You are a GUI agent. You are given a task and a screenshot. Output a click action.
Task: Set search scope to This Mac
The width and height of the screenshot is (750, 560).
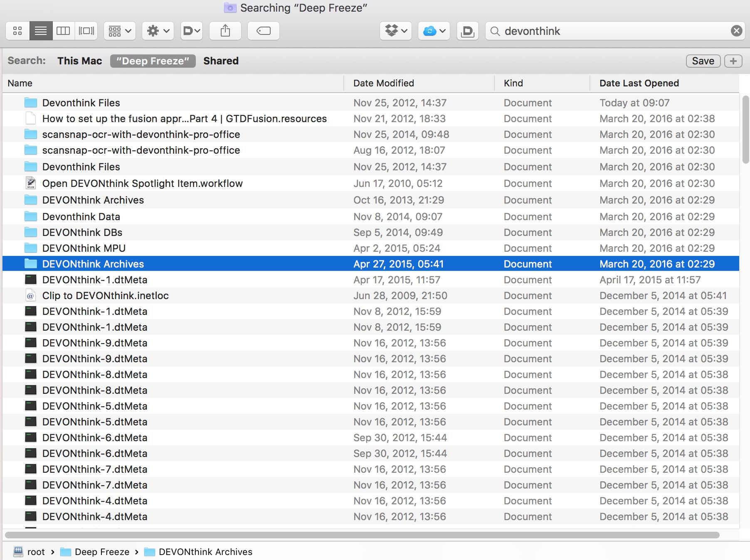[x=80, y=61]
